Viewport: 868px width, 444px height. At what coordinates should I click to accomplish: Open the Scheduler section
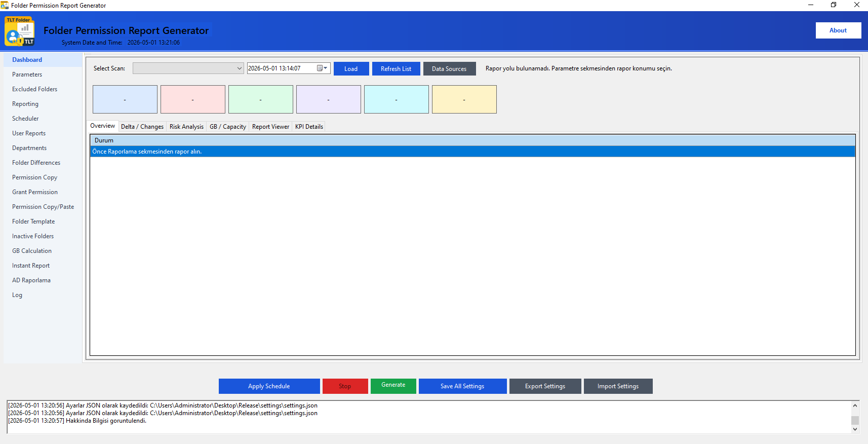43,119
